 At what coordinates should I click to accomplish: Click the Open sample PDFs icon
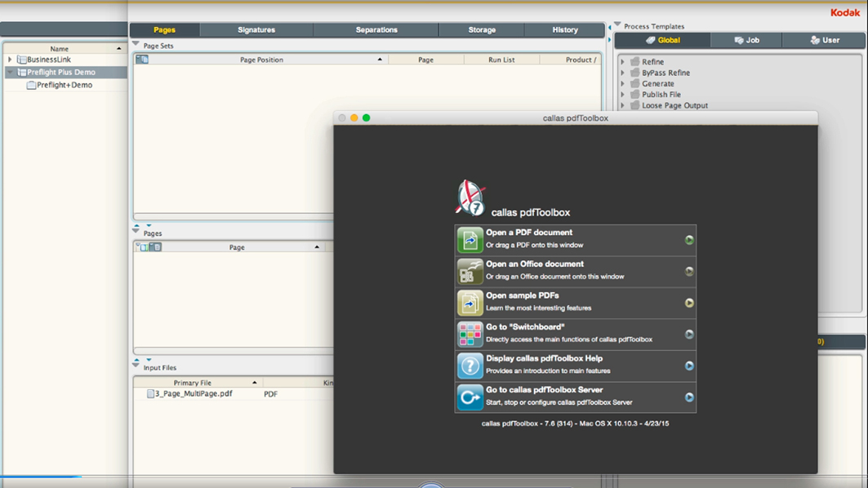[470, 303]
